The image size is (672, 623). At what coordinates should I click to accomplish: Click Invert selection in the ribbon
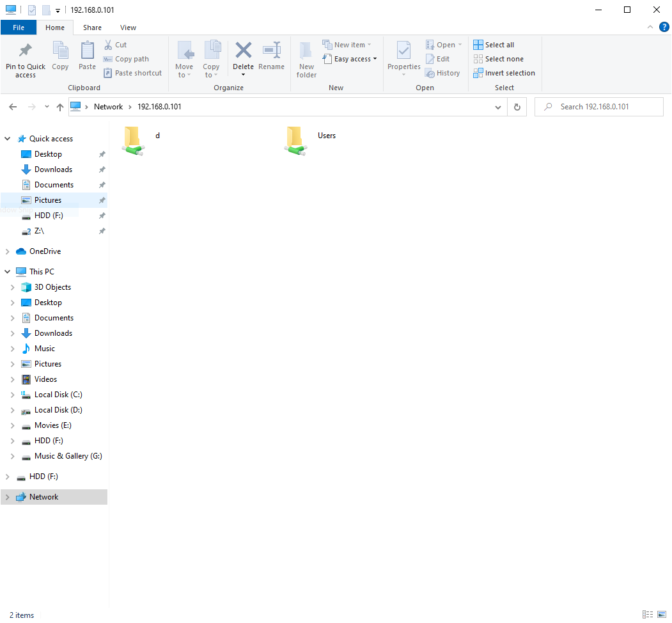pyautogui.click(x=504, y=73)
